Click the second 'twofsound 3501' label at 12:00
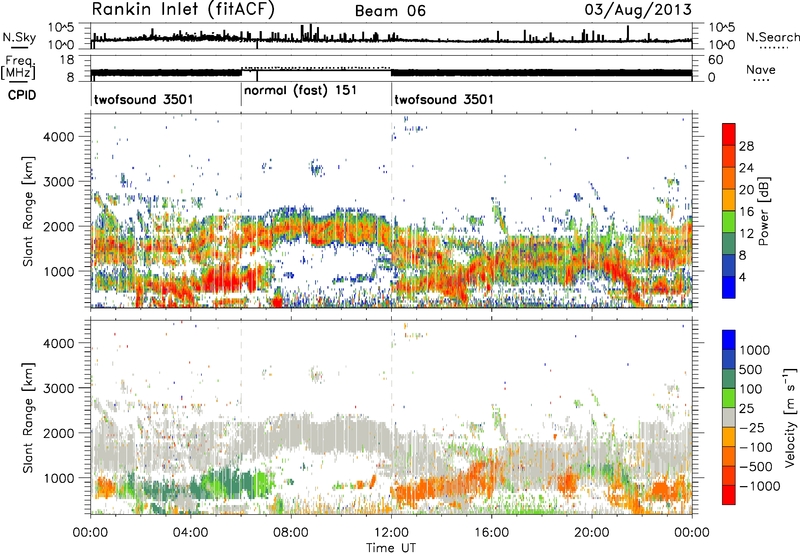 point(444,99)
